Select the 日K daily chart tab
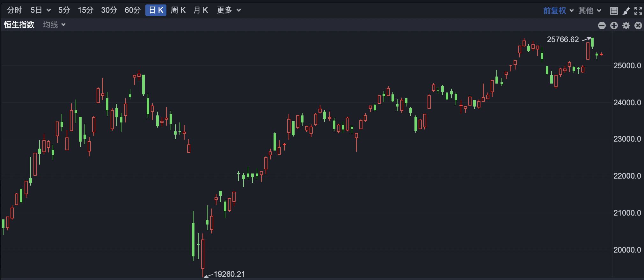 pyautogui.click(x=156, y=10)
